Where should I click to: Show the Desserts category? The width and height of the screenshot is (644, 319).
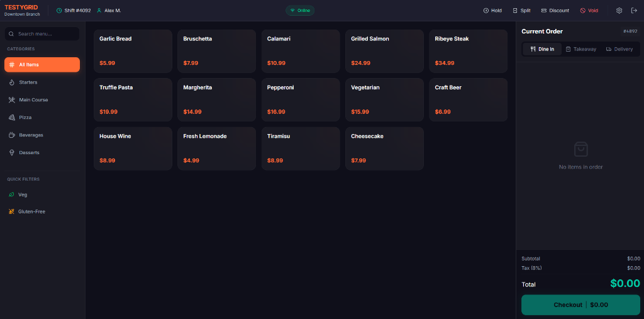pyautogui.click(x=42, y=152)
